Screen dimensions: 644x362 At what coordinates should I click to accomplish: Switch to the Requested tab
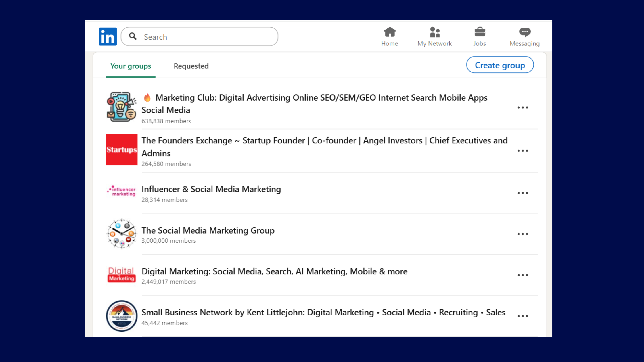point(191,66)
